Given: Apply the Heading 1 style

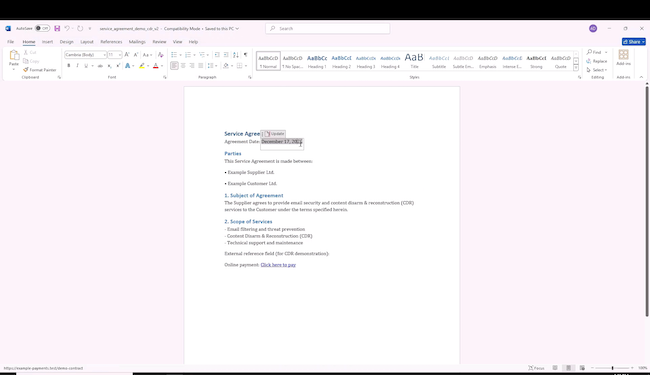Looking at the screenshot, I should [x=317, y=61].
